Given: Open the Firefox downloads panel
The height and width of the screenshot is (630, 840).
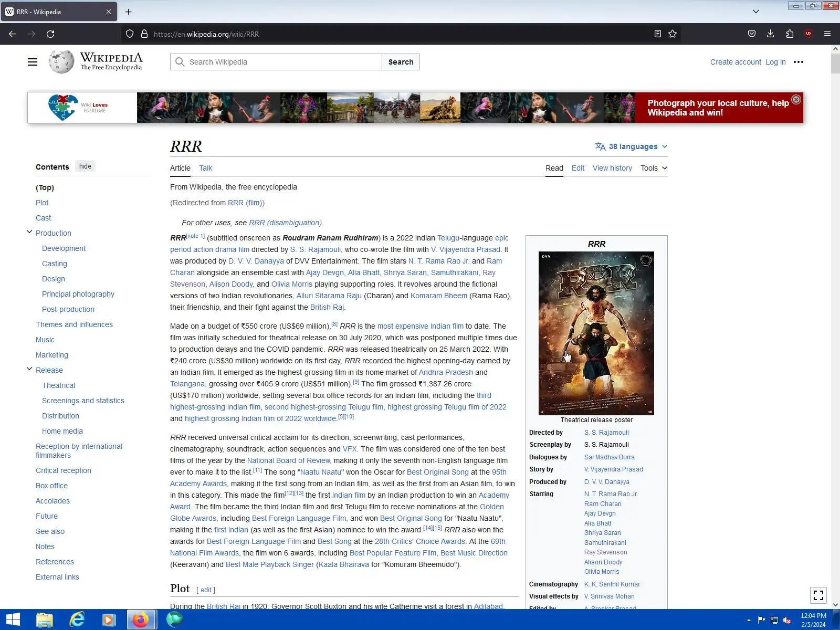Looking at the screenshot, I should (771, 34).
